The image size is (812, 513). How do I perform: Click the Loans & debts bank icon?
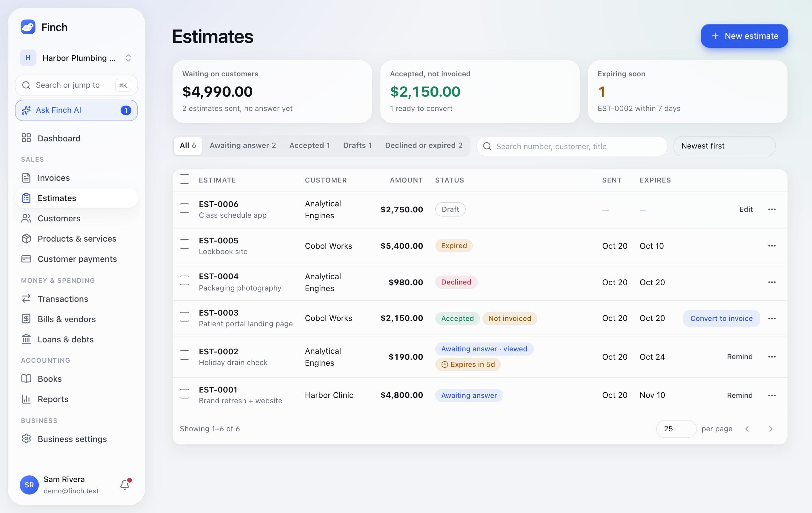pyautogui.click(x=26, y=339)
